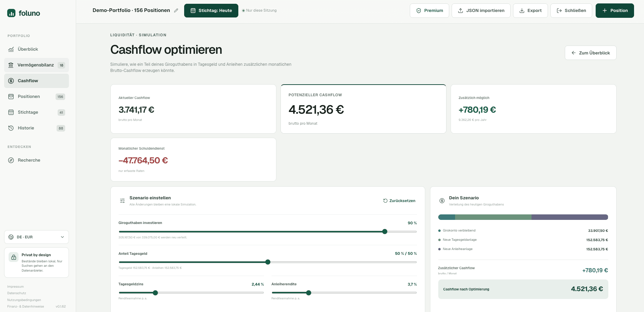644x312 pixels.
Task: Click the Girokonto verbleibend amount 33.907,50 €
Action: pyautogui.click(x=598, y=231)
